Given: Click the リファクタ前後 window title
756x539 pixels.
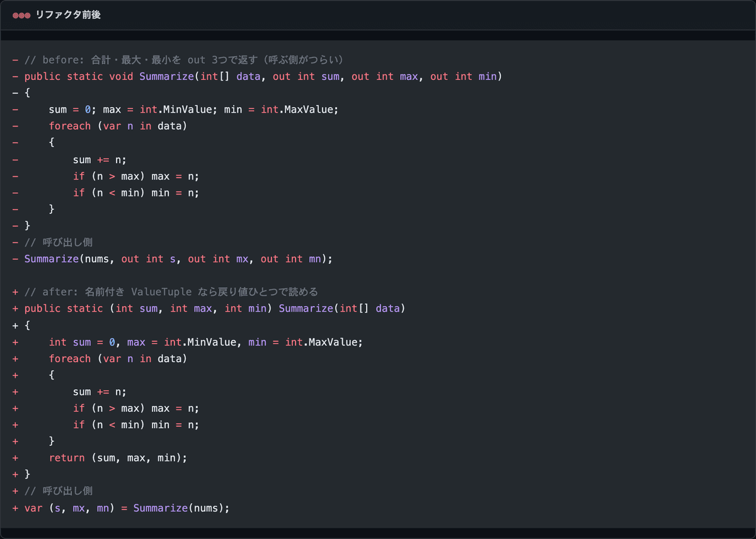Looking at the screenshot, I should [68, 15].
